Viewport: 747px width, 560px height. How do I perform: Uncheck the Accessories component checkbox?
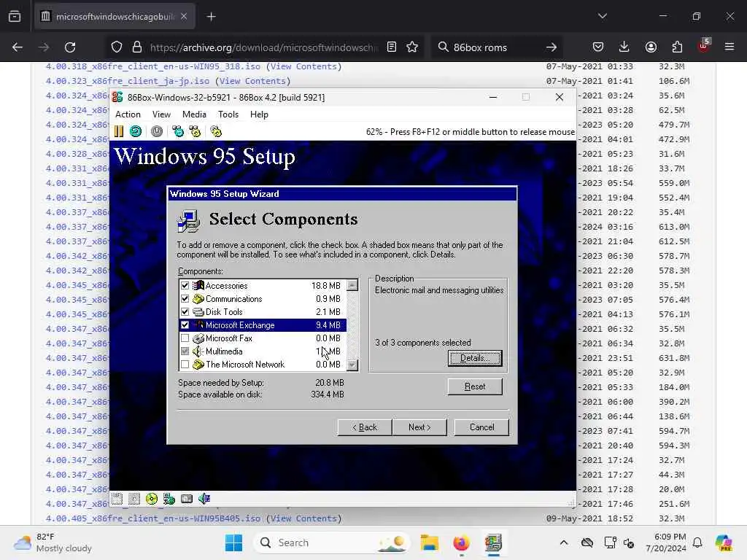(185, 286)
